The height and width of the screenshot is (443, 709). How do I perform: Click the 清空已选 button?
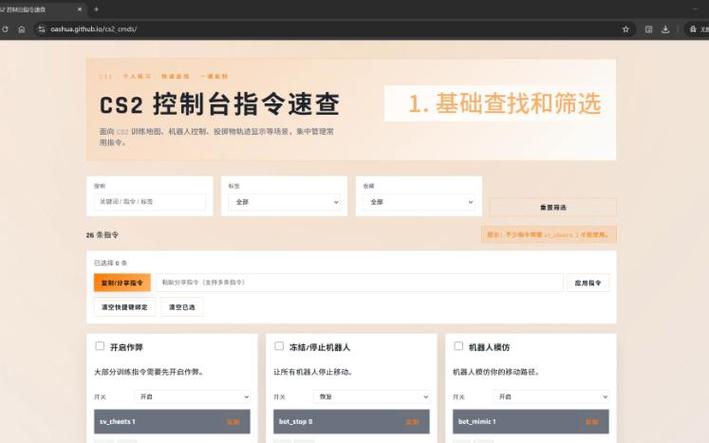coord(182,307)
